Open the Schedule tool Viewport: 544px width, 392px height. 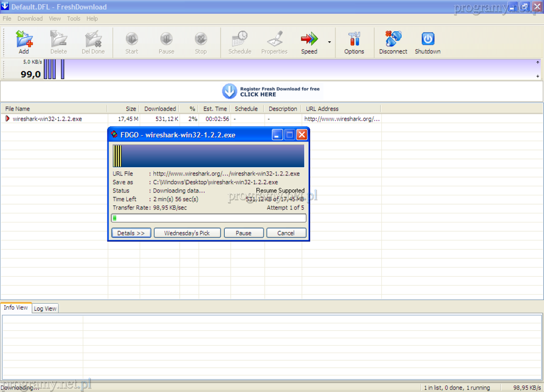click(240, 42)
